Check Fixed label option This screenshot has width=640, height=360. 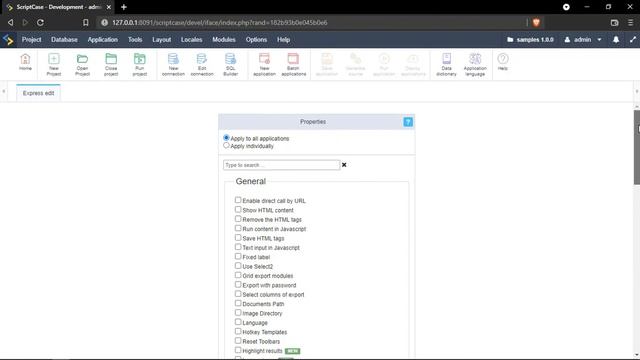tap(238, 256)
